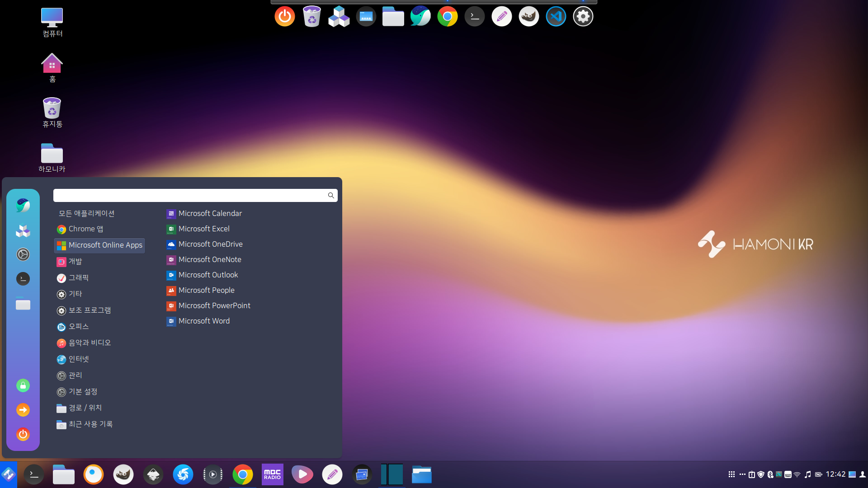
Task: Open terminal icon in menu sidebar
Action: coord(23,279)
